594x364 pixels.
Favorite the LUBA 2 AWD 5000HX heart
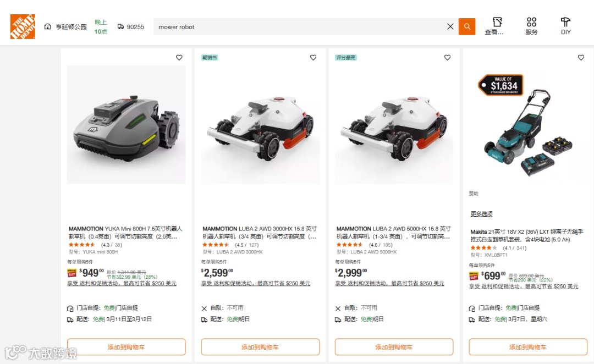(x=447, y=58)
